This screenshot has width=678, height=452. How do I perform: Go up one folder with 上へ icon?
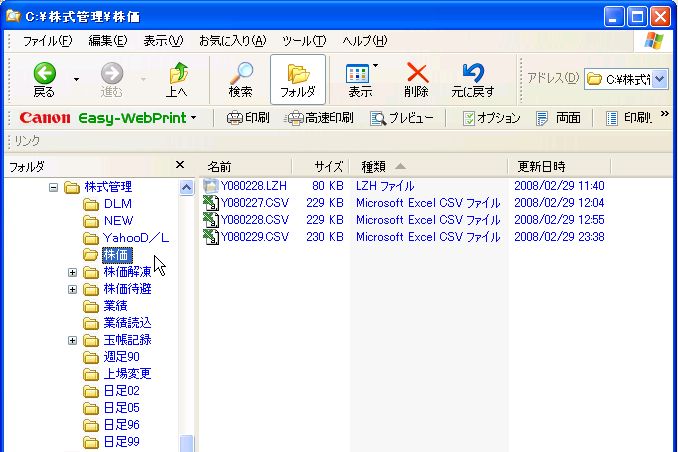point(176,73)
